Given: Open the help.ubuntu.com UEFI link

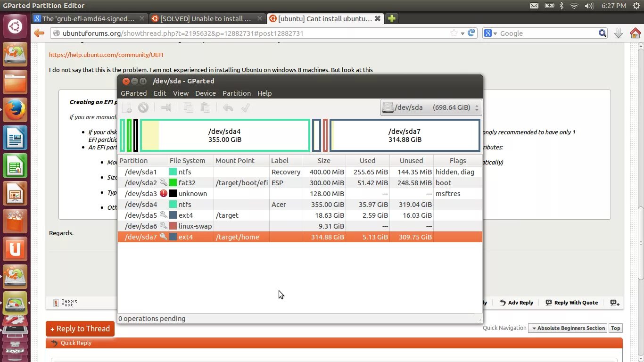Looking at the screenshot, I should (x=106, y=55).
